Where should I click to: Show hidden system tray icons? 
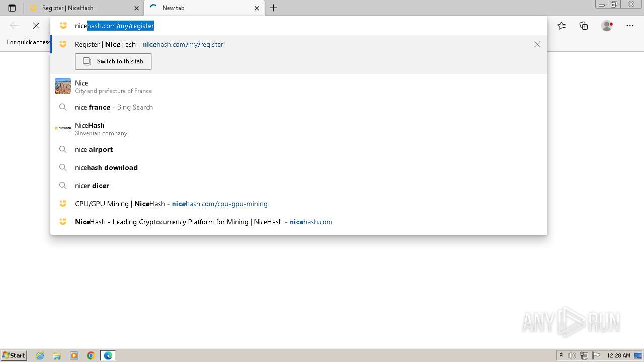click(x=561, y=355)
